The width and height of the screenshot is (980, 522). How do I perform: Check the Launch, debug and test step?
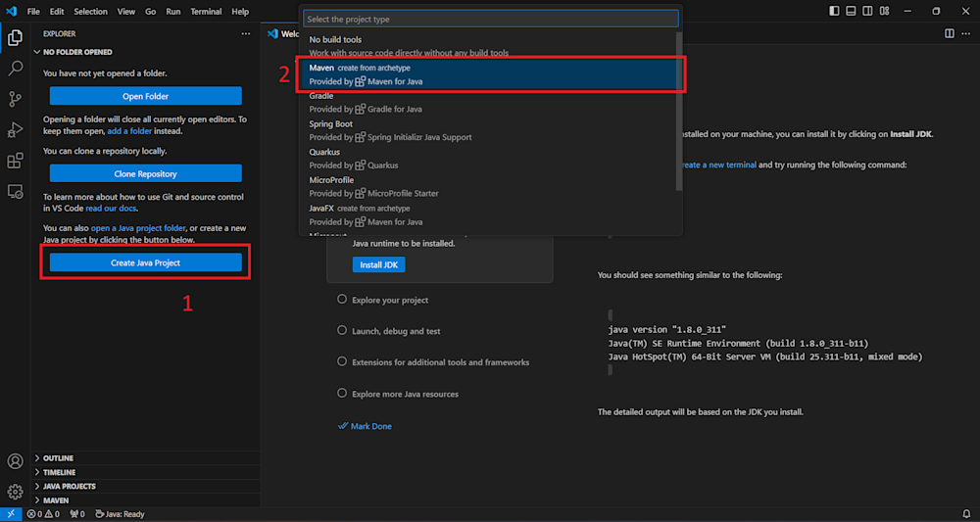(342, 330)
